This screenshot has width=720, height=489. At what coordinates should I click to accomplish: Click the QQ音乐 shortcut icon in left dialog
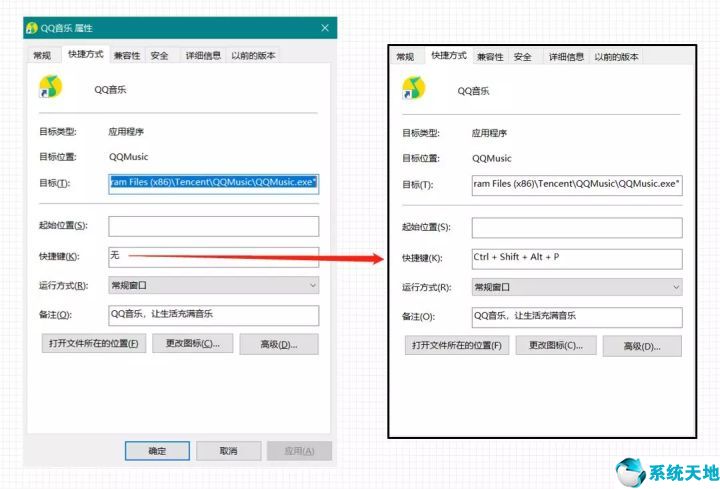pyautogui.click(x=51, y=87)
